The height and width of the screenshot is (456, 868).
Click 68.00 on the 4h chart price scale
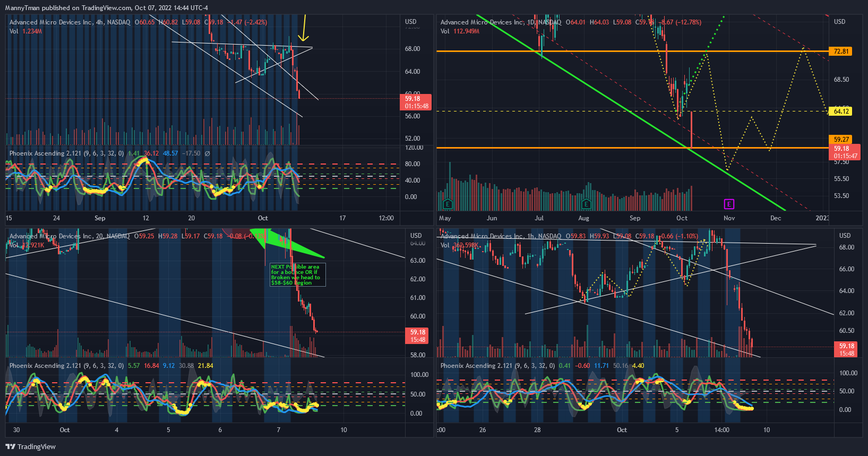click(412, 49)
